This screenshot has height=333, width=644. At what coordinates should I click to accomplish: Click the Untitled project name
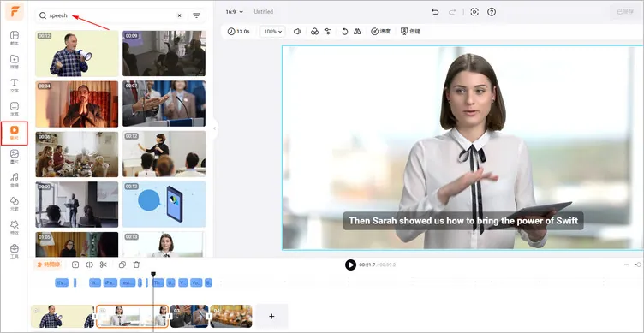click(263, 12)
